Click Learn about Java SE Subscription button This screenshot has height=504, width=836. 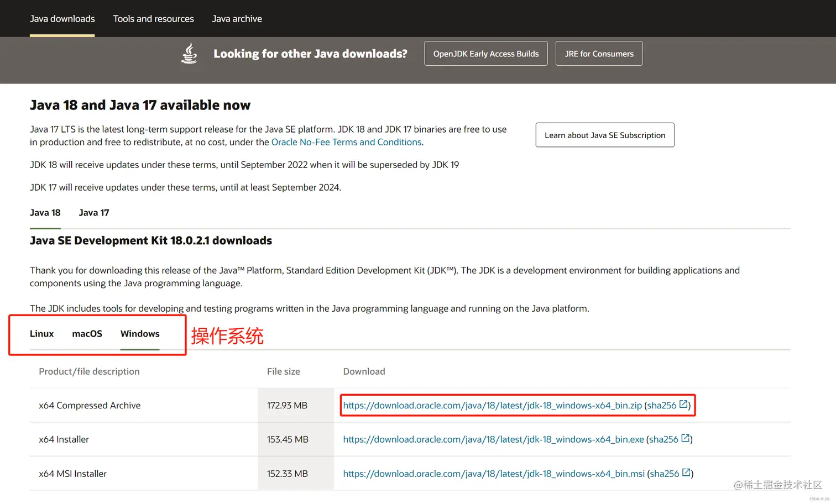(x=605, y=135)
